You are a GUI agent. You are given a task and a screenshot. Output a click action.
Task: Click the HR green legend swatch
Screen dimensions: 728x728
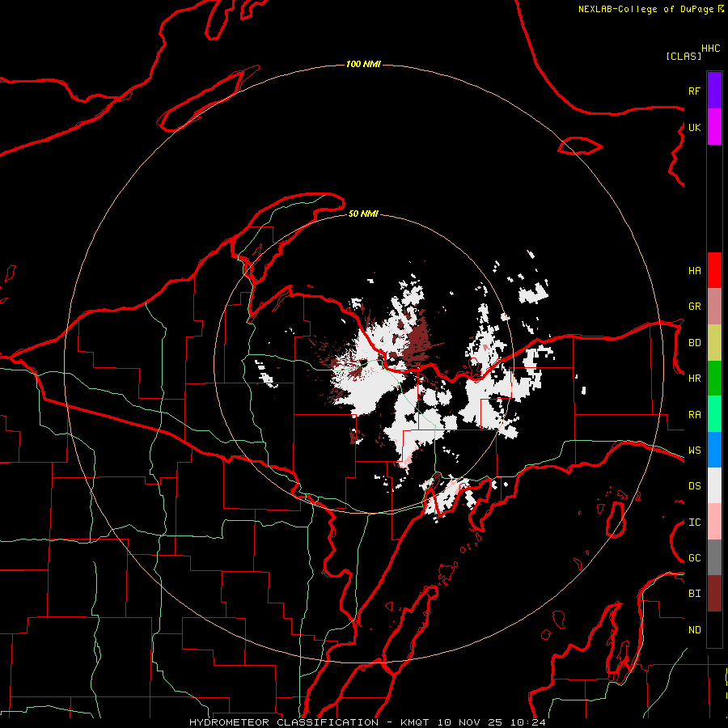click(x=714, y=378)
